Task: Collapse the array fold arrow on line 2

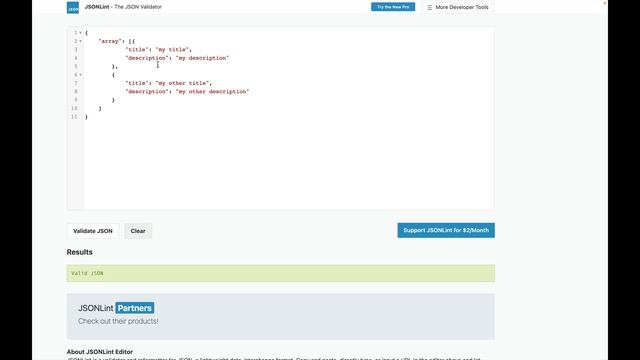Action: click(80, 41)
